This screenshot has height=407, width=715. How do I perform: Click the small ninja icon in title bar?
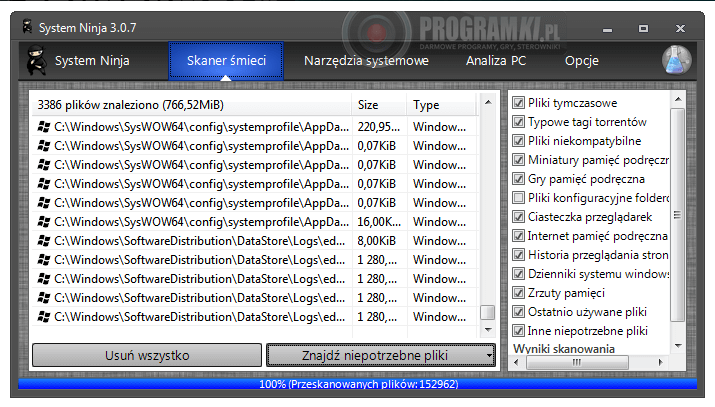coord(27,27)
